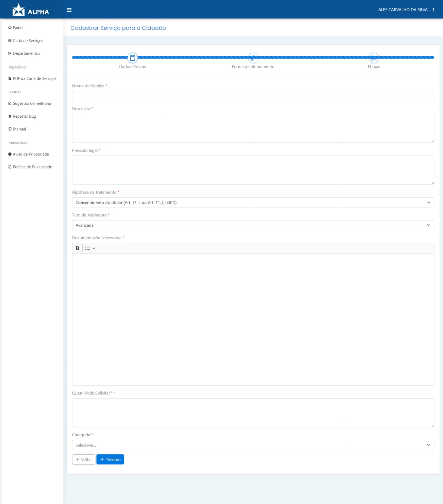This screenshot has height=504, width=443.
Task: Click the Painel dashboard icon
Action: (10, 28)
